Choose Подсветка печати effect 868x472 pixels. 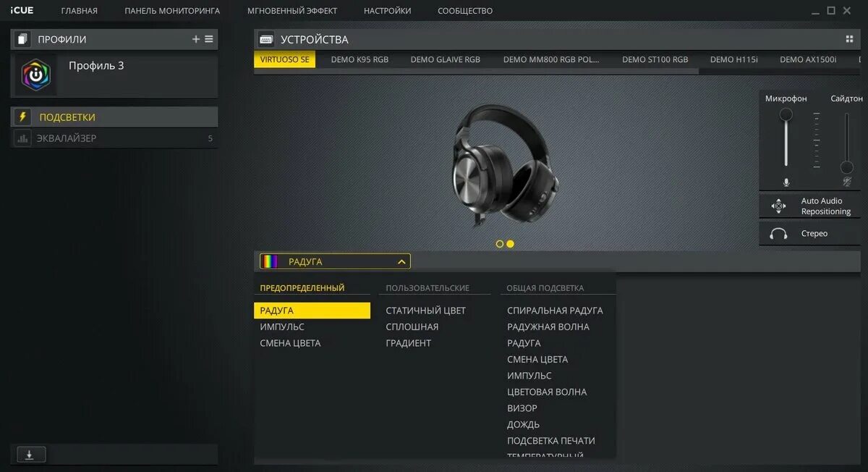pos(551,440)
